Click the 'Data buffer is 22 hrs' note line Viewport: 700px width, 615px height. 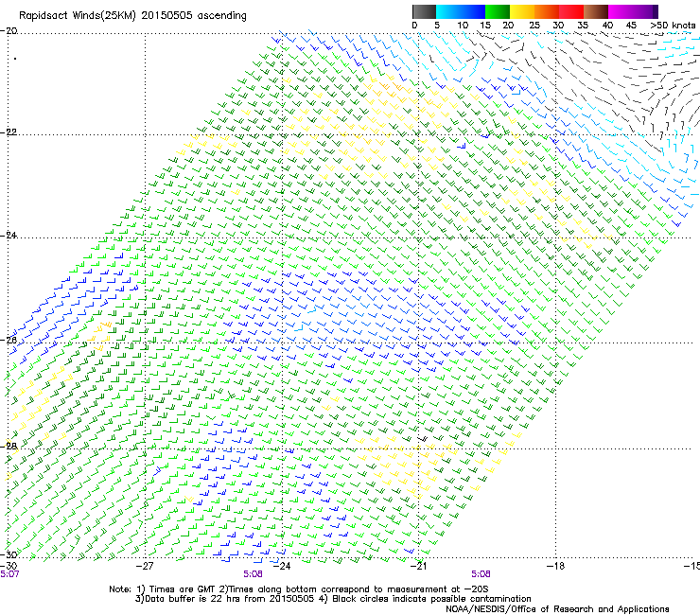(x=333, y=599)
